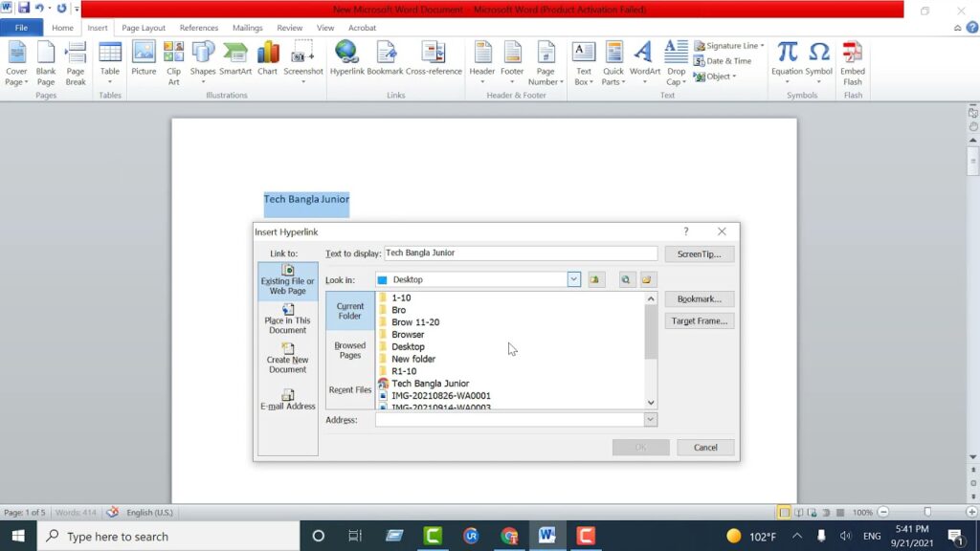Add a Blank Page

[46, 63]
